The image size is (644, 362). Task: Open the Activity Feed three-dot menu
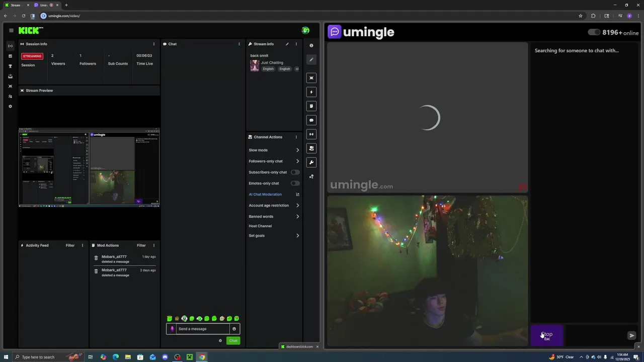(83, 245)
